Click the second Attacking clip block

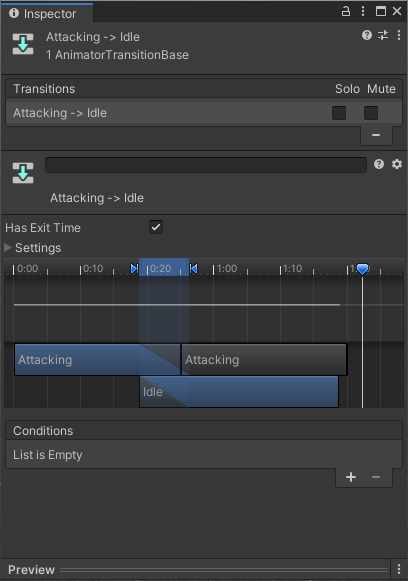[264, 360]
